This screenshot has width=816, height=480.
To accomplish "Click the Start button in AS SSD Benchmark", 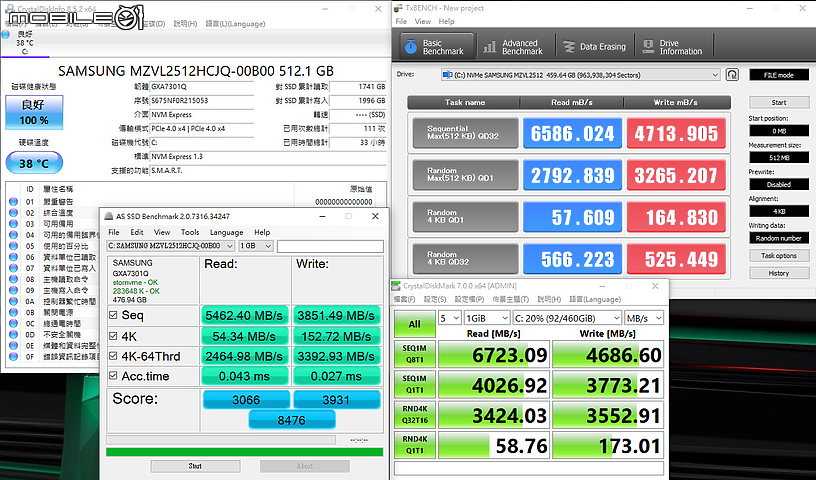I will coord(195,466).
